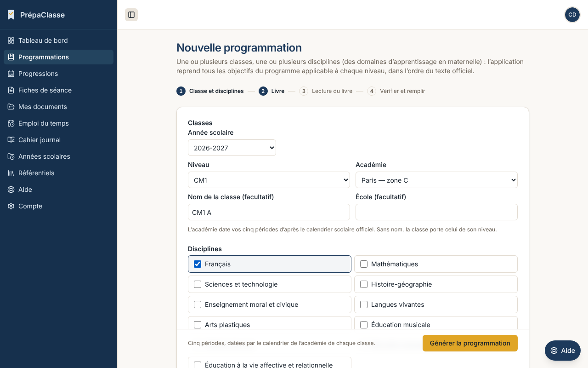Click the Fiches de séance document icon

pos(11,90)
